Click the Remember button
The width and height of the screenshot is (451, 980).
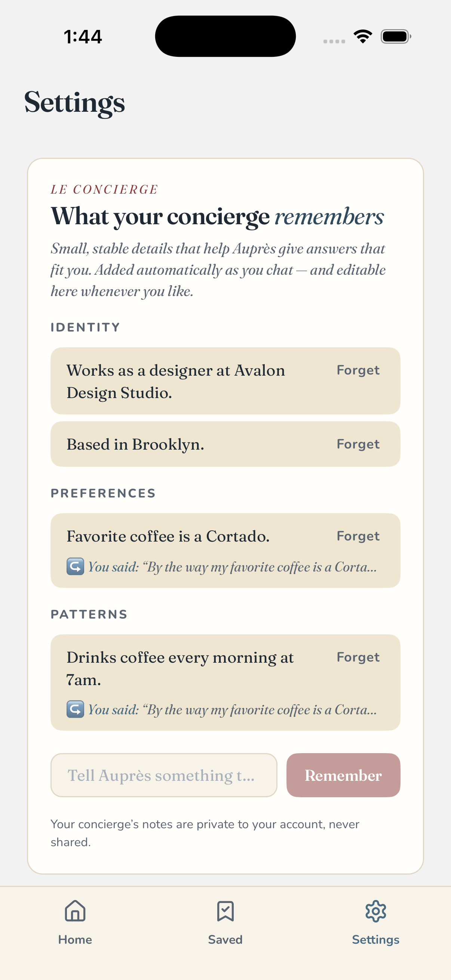tap(343, 775)
